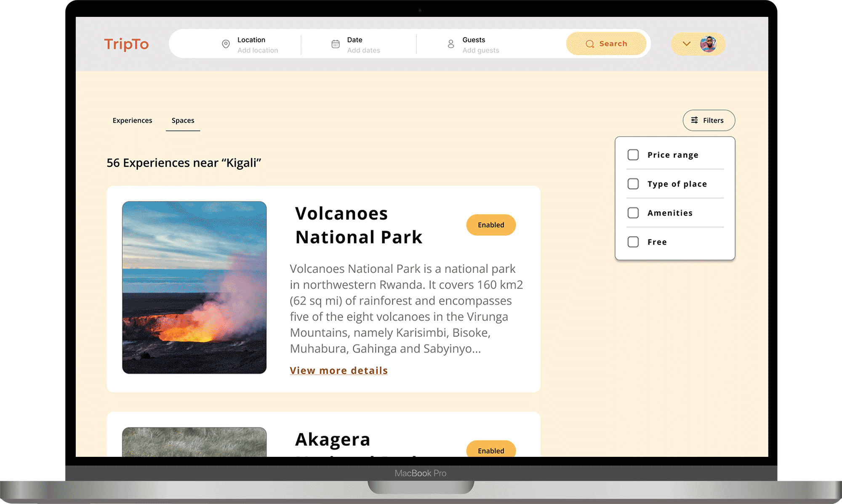Click '56 Experiences near "Kigali"' heading
This screenshot has height=504, width=842.
[184, 163]
